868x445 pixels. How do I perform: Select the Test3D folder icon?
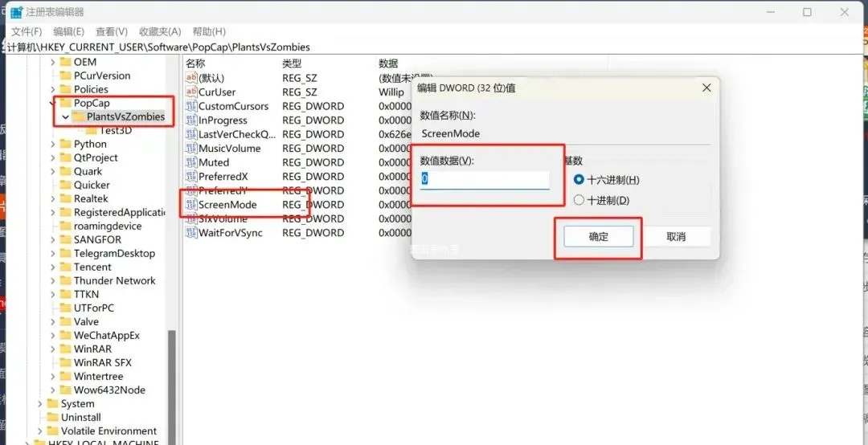tap(92, 131)
